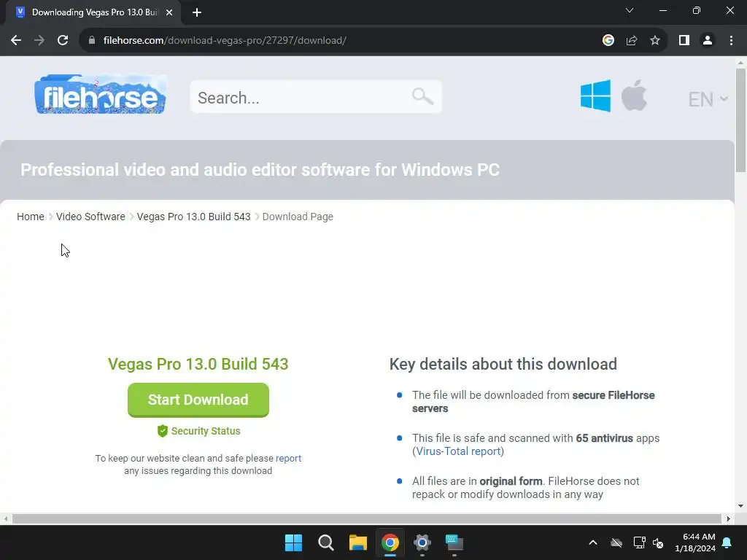Image resolution: width=747 pixels, height=560 pixels.
Task: Select the Apple Mac platform icon
Action: [x=634, y=96]
